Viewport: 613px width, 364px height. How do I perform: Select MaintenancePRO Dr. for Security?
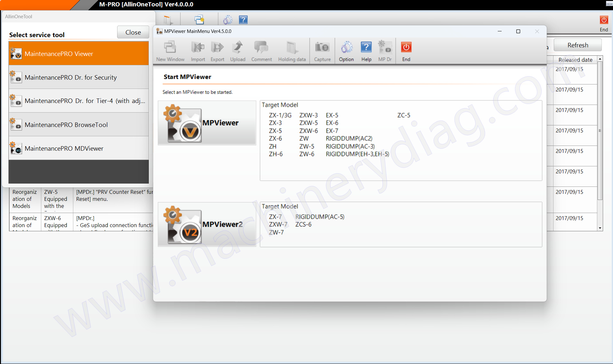[79, 77]
